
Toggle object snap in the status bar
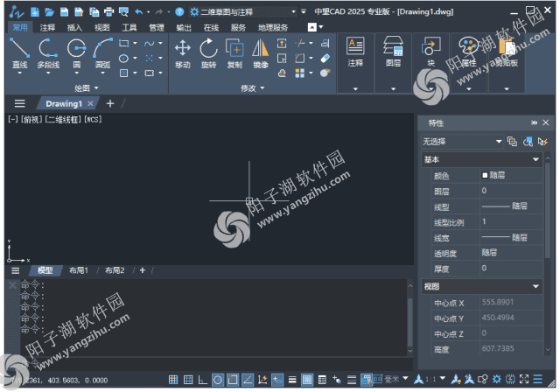point(233,380)
